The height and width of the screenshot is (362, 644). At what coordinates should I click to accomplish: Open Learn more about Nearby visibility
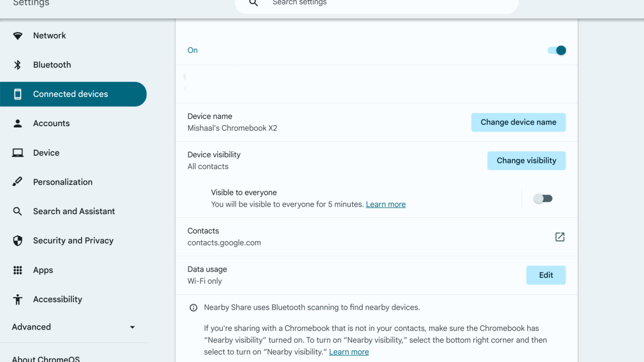pos(349,352)
